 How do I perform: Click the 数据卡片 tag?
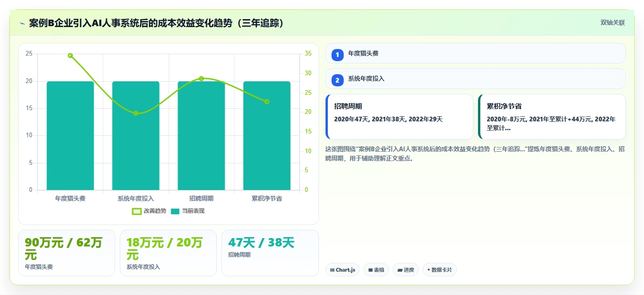point(440,270)
